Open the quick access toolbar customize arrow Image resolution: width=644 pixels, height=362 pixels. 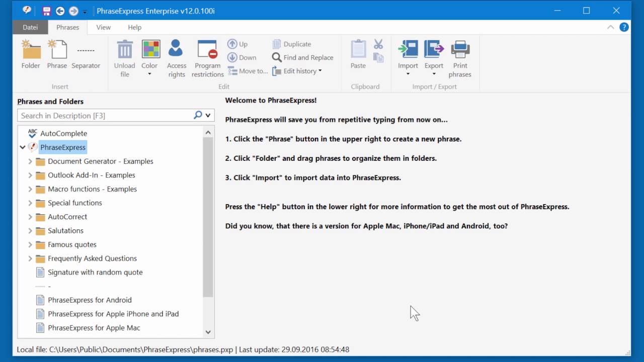point(85,12)
